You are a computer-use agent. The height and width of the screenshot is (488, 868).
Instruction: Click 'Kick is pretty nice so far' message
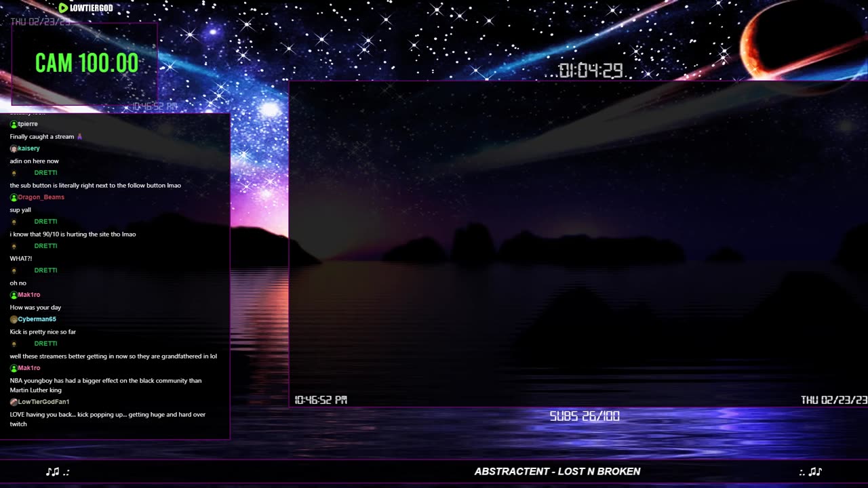[x=43, y=331]
